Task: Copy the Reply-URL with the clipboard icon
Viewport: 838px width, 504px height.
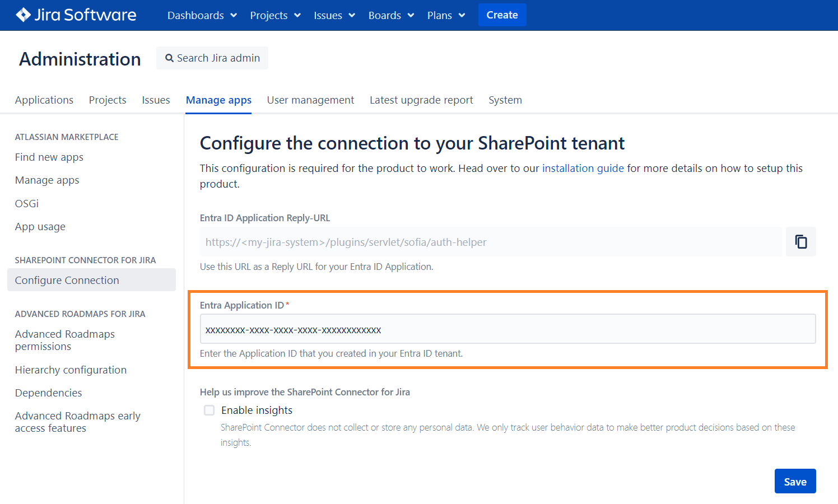Action: pyautogui.click(x=800, y=242)
